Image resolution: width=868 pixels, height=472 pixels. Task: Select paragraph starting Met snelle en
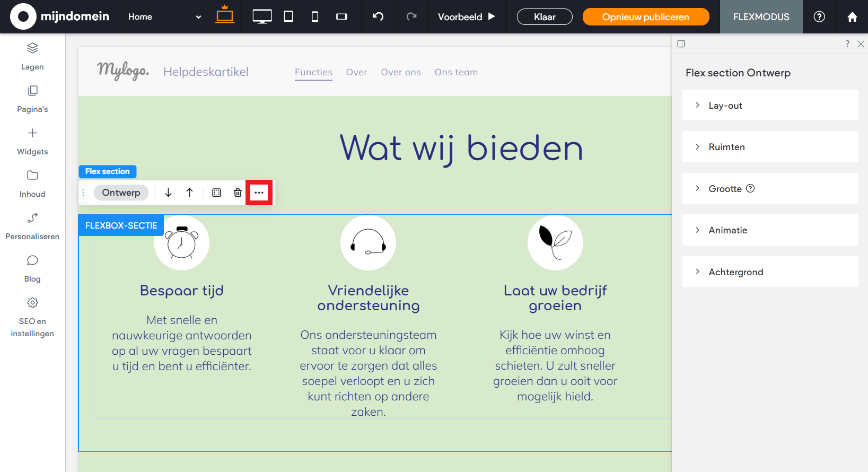tap(181, 343)
